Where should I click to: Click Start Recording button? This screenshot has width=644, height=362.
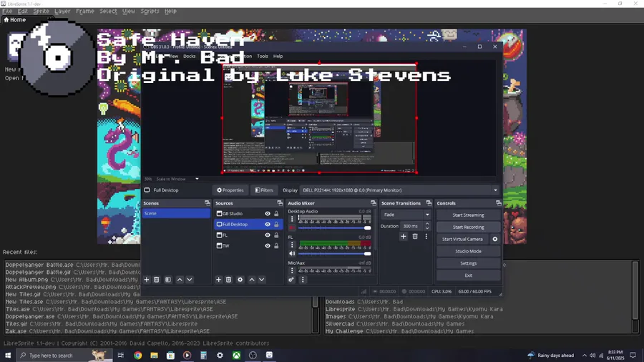pyautogui.click(x=468, y=227)
